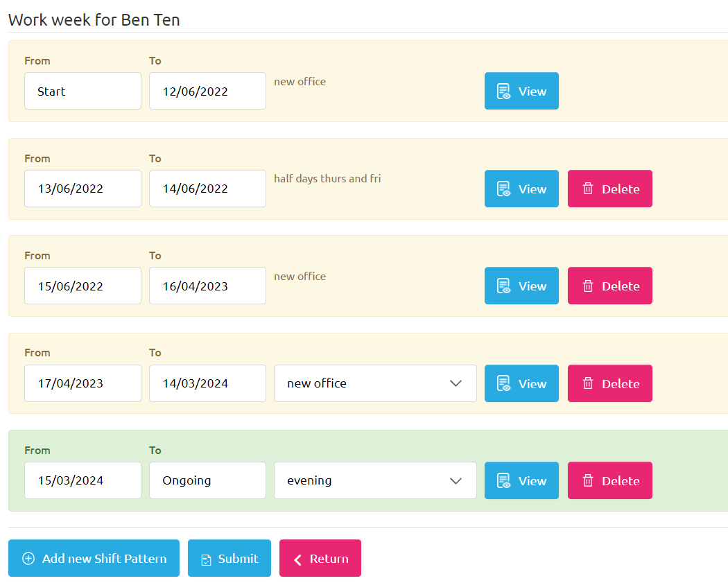View the ongoing evening shift

click(x=521, y=481)
